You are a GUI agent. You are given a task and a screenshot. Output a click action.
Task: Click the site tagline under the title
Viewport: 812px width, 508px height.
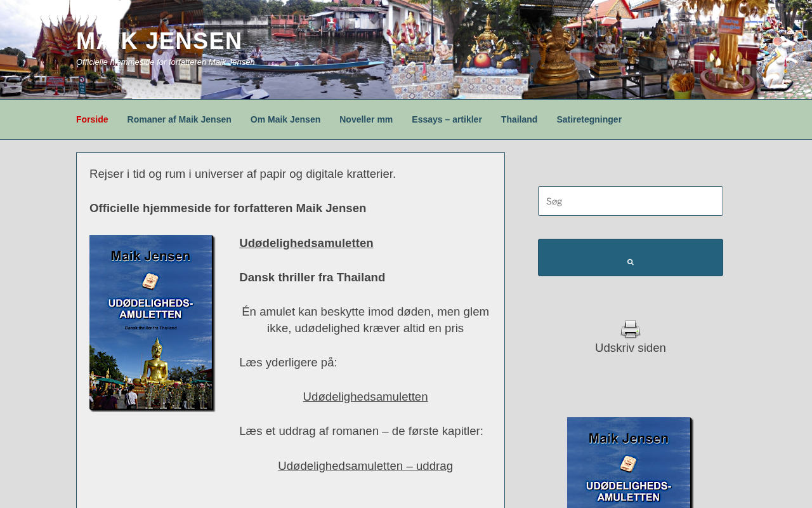coord(166,62)
